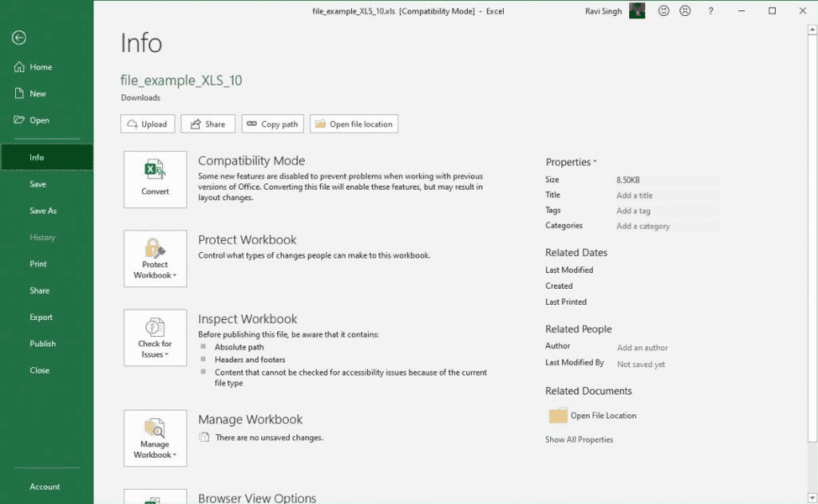Click the Browser View Options icon
The height and width of the screenshot is (504, 818).
(155, 497)
